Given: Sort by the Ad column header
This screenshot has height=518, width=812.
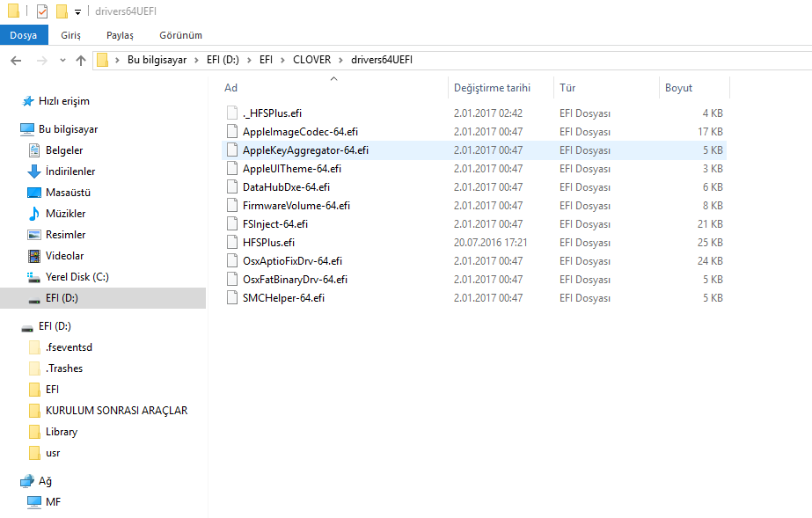Looking at the screenshot, I should 333,87.
